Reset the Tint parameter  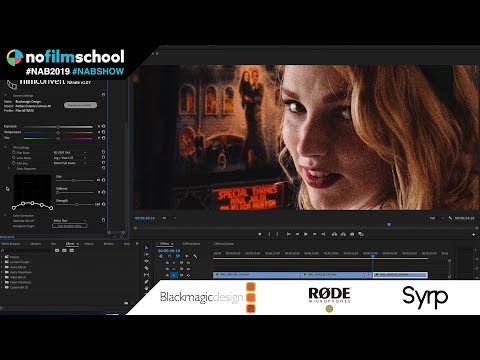click(103, 138)
